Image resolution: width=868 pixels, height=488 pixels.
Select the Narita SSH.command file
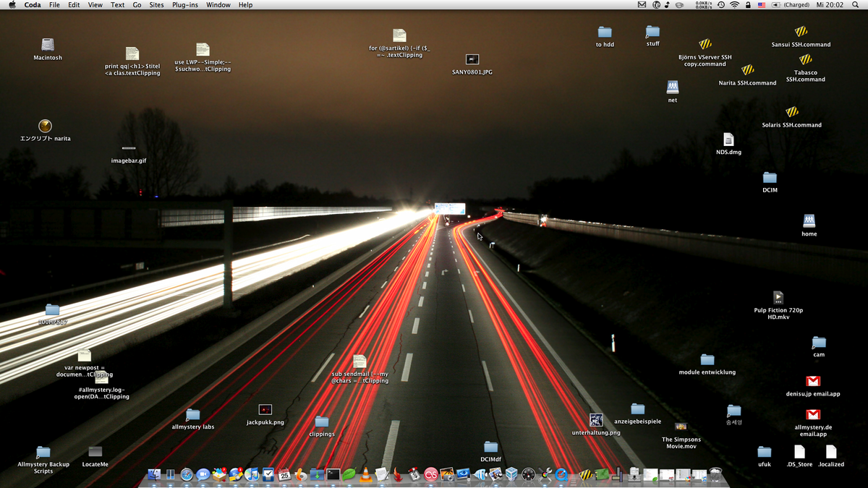coord(747,70)
